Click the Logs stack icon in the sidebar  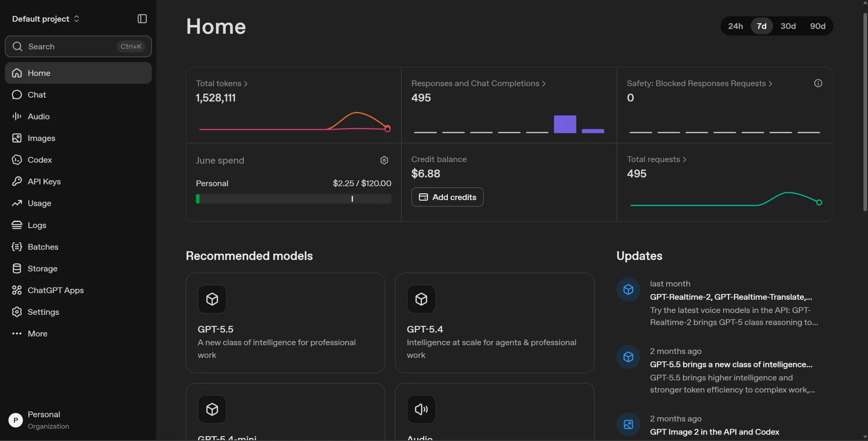tap(17, 225)
